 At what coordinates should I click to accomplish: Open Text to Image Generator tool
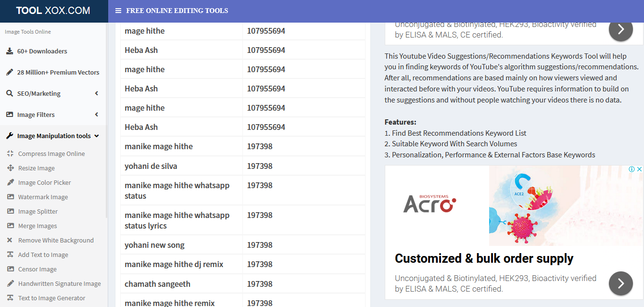[x=52, y=298]
